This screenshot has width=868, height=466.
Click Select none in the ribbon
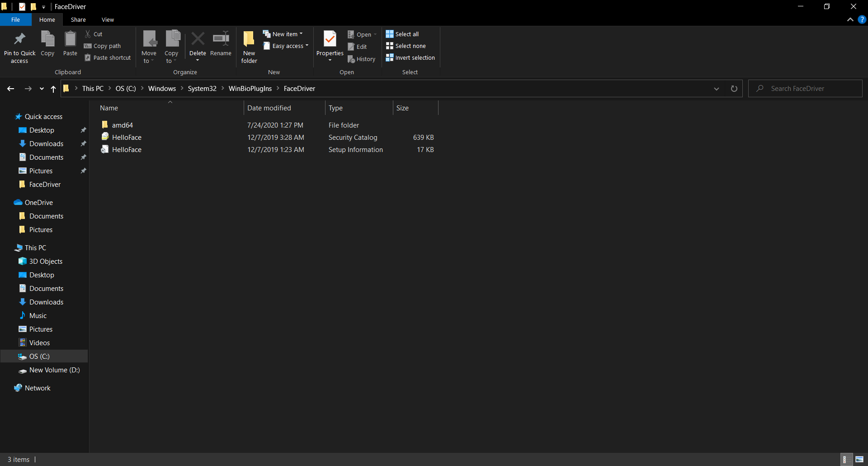[x=406, y=46]
